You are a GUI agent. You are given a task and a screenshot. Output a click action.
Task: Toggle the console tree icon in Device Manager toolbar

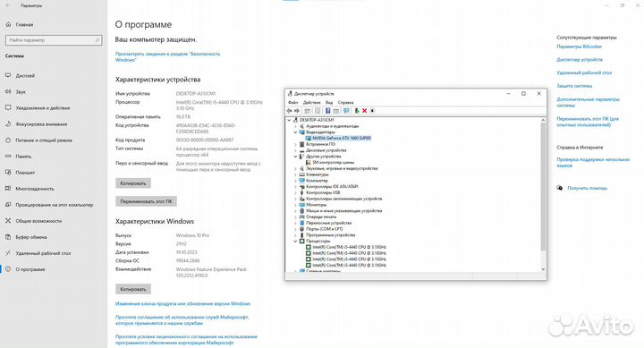(x=307, y=111)
